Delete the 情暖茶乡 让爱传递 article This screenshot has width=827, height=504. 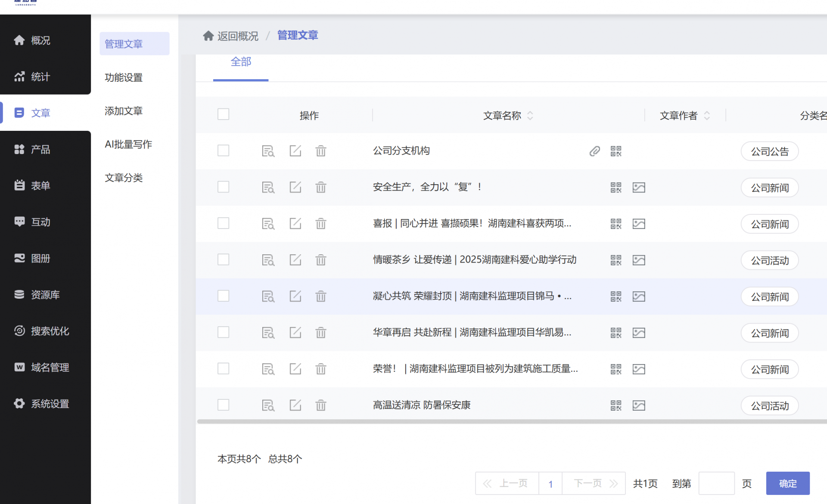(321, 260)
